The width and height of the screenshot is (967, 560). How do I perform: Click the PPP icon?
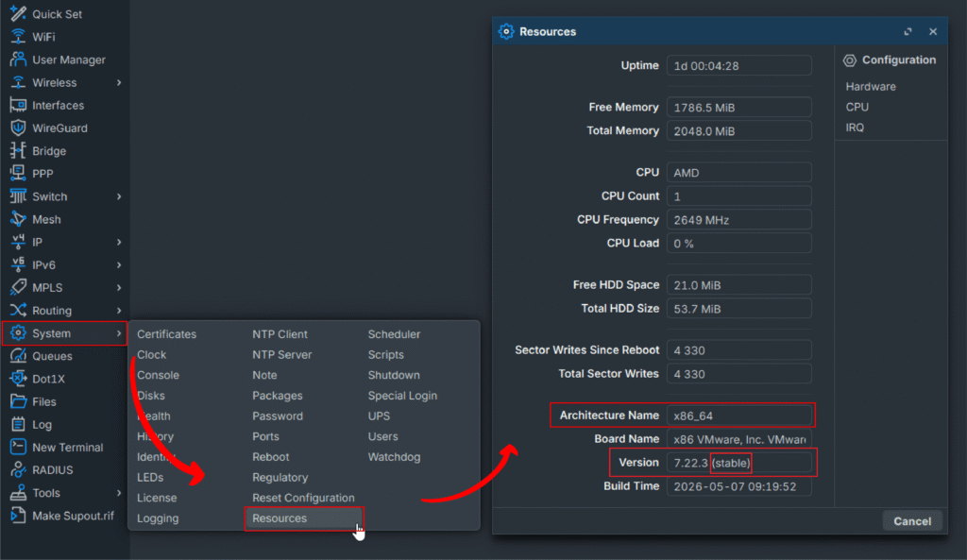(x=18, y=174)
